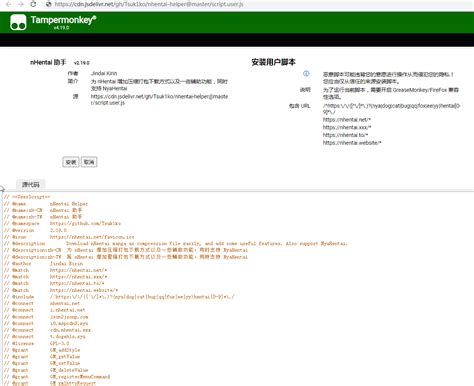
Task: Click the 取消 (Cancel) button
Action: [89, 162]
